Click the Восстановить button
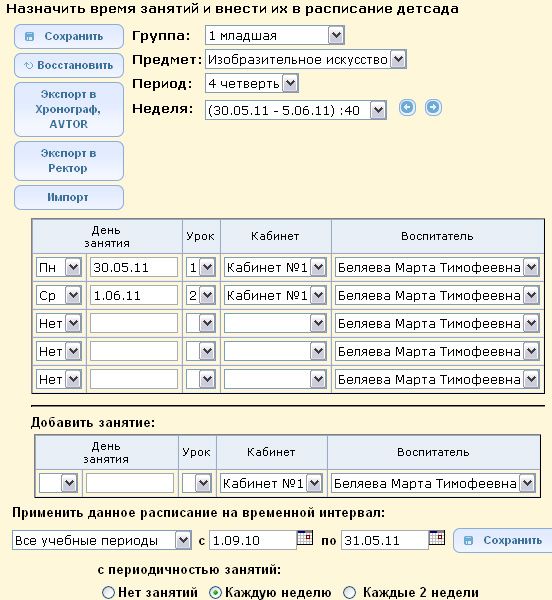The width and height of the screenshot is (552, 600). coord(69,65)
